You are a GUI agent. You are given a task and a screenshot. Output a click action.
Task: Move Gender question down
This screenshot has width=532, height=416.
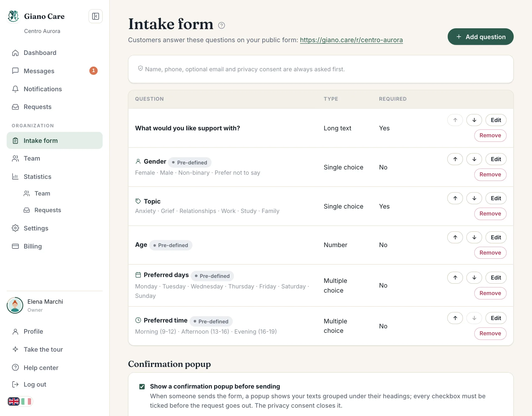click(474, 159)
